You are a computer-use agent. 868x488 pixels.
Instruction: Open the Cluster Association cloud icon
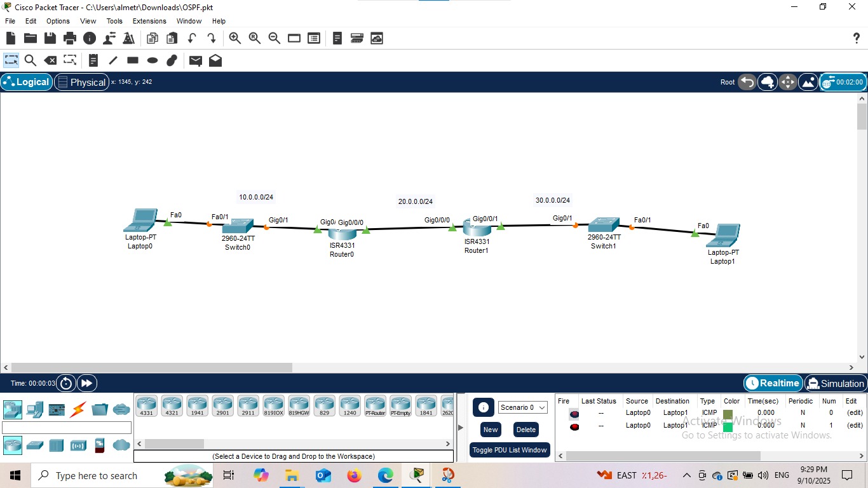pos(377,38)
